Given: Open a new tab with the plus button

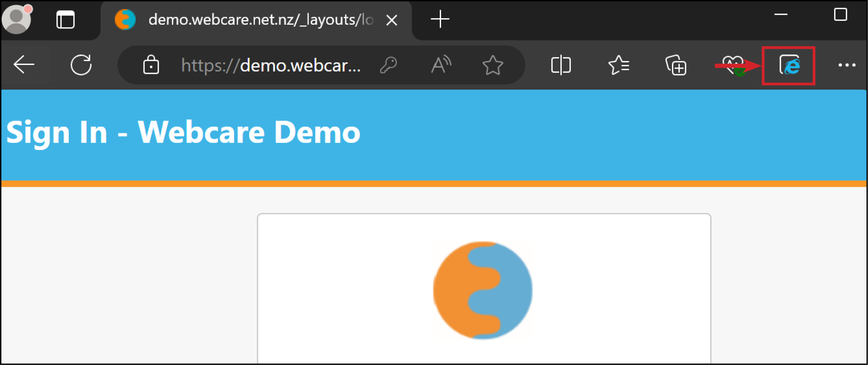Looking at the screenshot, I should (440, 19).
